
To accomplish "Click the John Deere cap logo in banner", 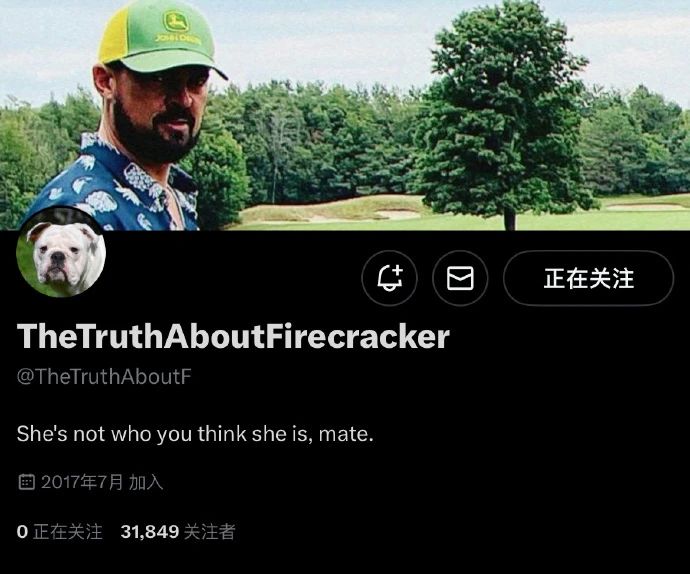I will click(x=176, y=21).
